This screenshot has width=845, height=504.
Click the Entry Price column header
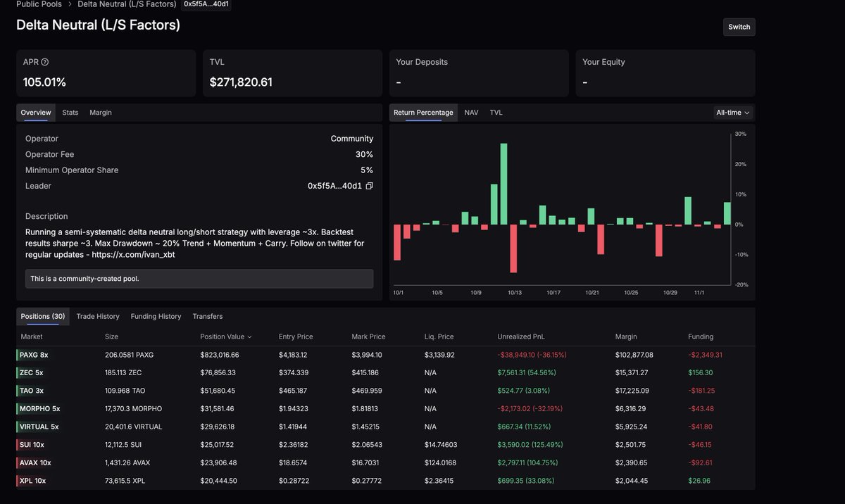pyautogui.click(x=296, y=336)
